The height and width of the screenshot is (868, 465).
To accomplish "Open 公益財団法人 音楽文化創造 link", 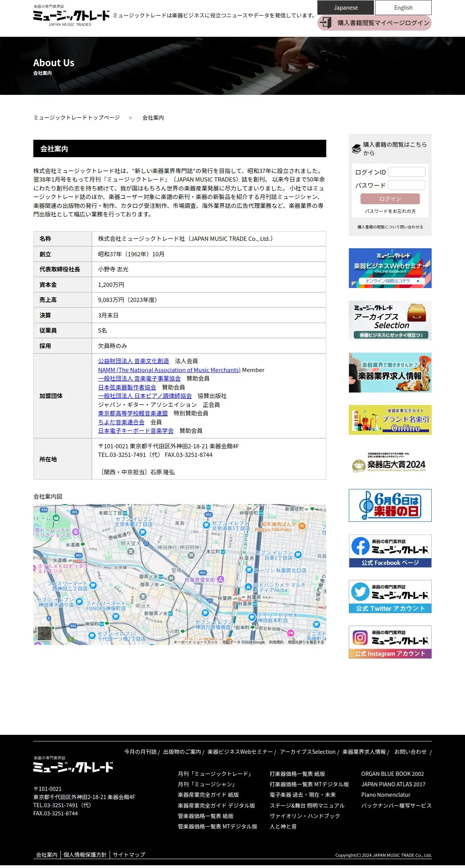I will click(x=133, y=361).
